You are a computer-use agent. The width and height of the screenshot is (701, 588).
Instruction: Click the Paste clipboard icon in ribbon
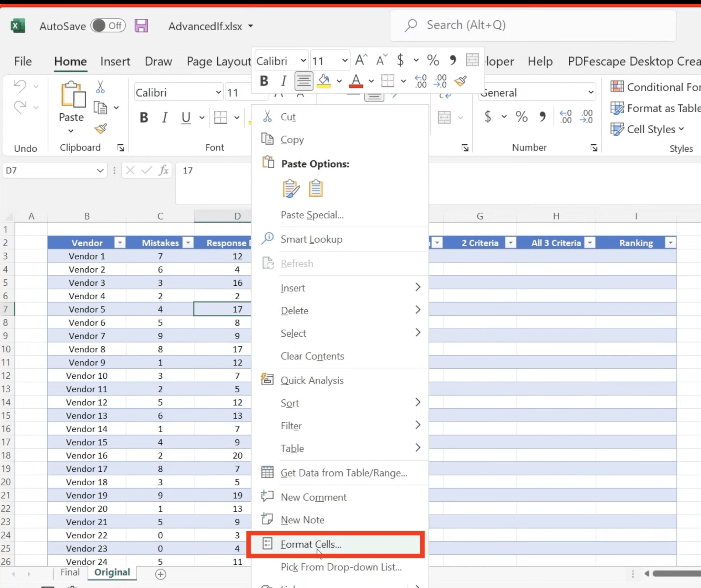click(x=73, y=95)
